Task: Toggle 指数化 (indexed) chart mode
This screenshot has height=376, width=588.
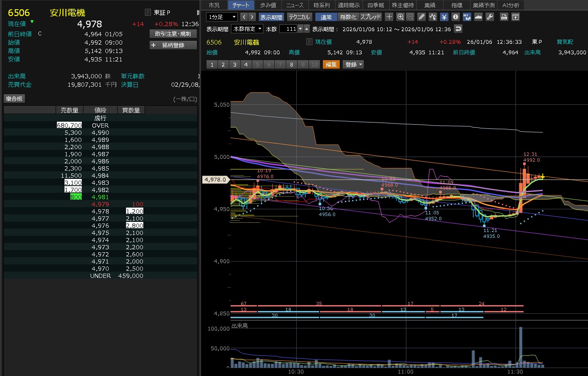Action: (348, 17)
